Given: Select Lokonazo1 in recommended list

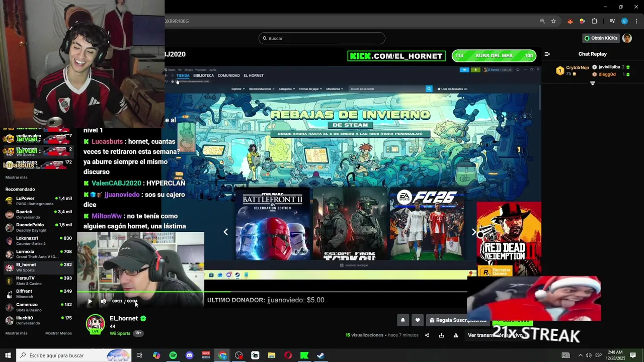Looking at the screenshot, I should click(38, 241).
